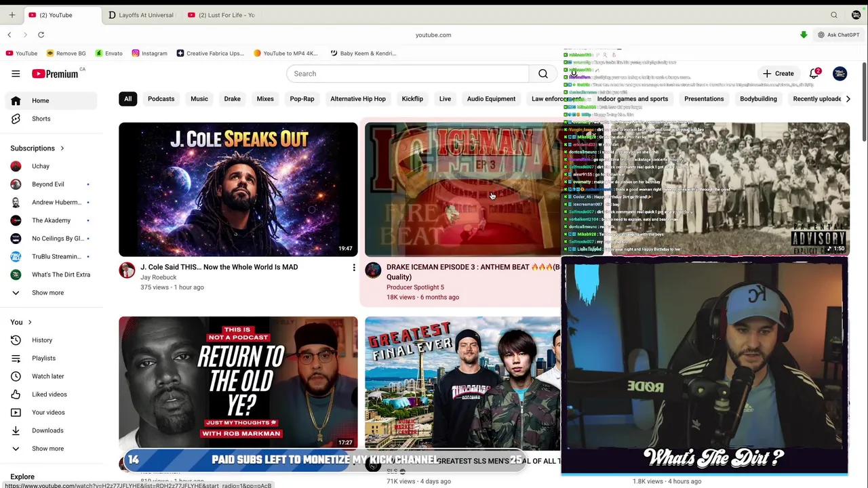Select the Mixes filter chip
Viewport: 868px width, 488px height.
[265, 99]
